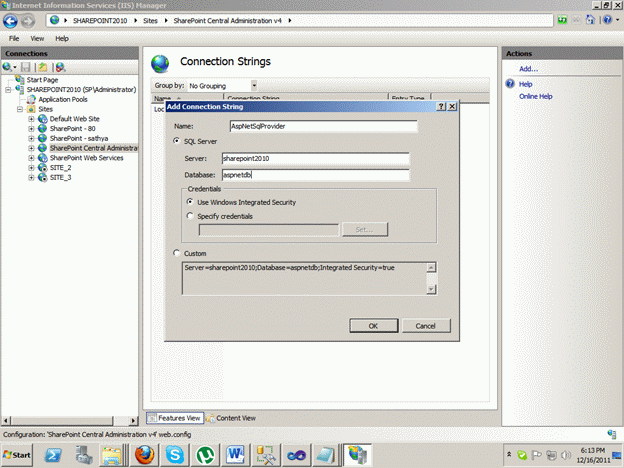Click the Name field containing AspNetSqlProvider
Screen dimensions: 624x468
click(x=324, y=126)
